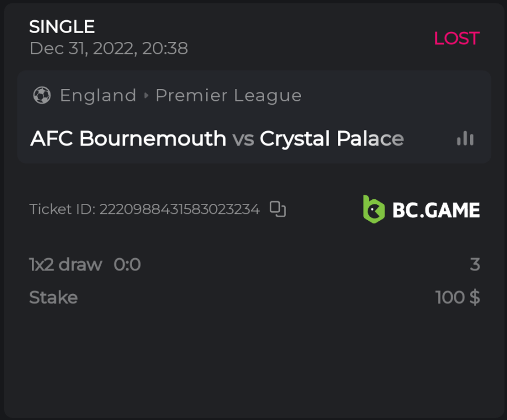This screenshot has width=507, height=420.
Task: Click the soccer ball sport icon
Action: tap(42, 96)
